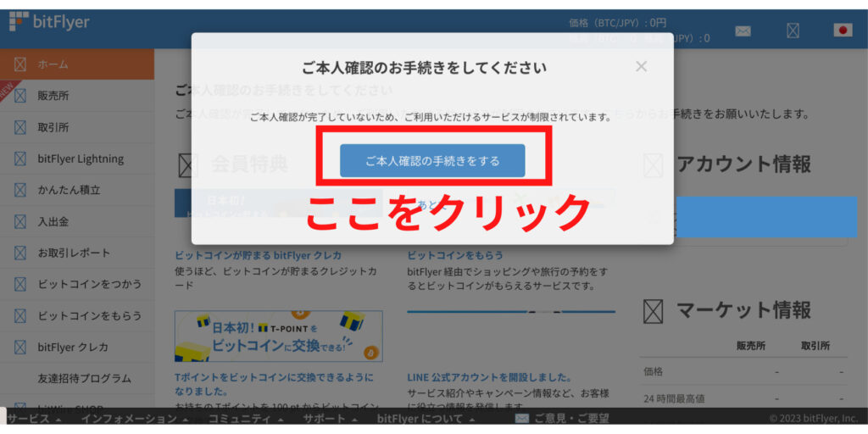Screen dimensions: 868x434
Task: Click the ご本人確認の手続きをする button
Action: coord(432,160)
